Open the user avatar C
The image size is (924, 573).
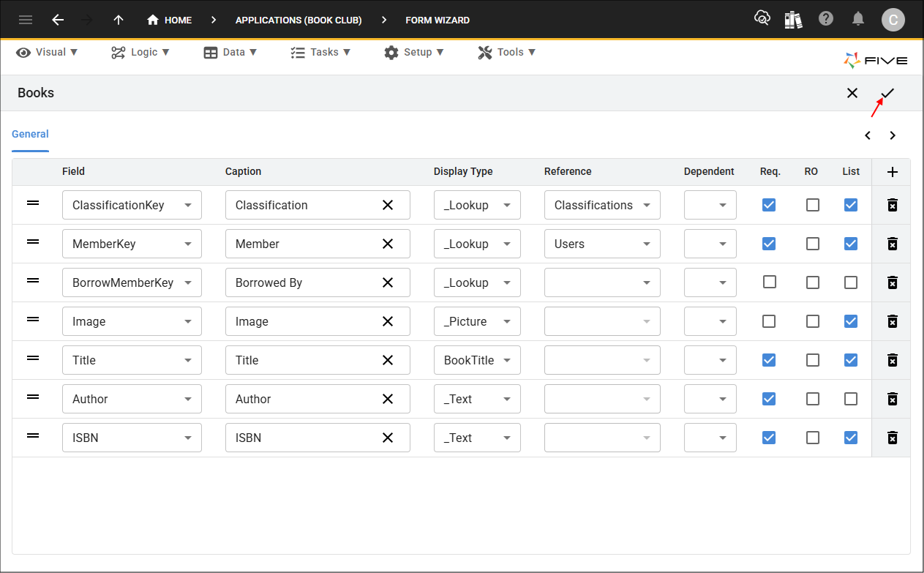tap(893, 20)
